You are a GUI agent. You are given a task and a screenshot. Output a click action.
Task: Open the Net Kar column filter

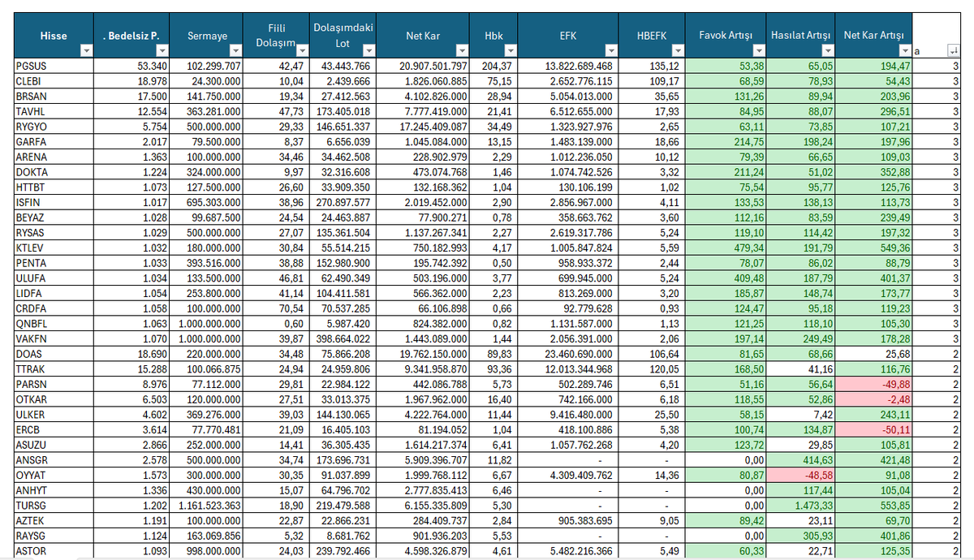click(x=463, y=52)
